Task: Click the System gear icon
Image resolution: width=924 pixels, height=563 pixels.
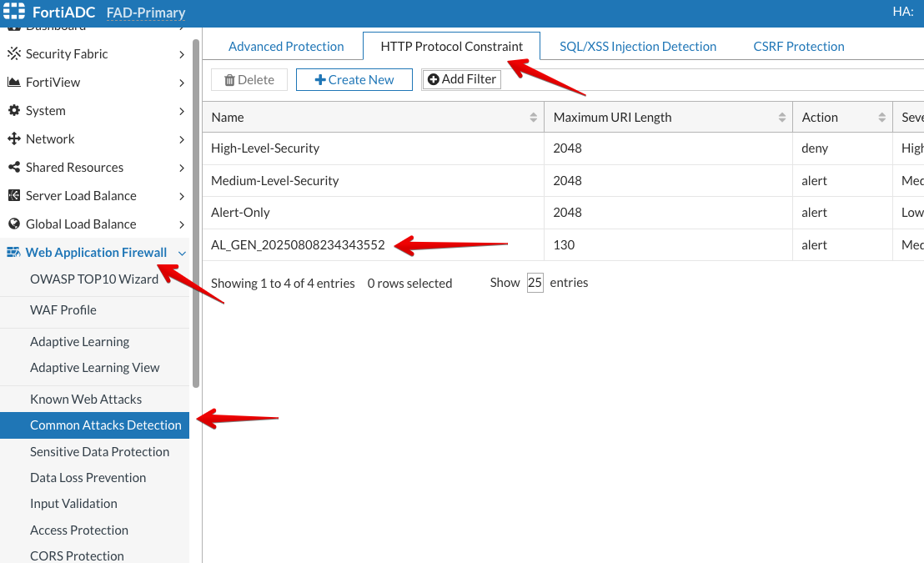Action: coord(13,111)
